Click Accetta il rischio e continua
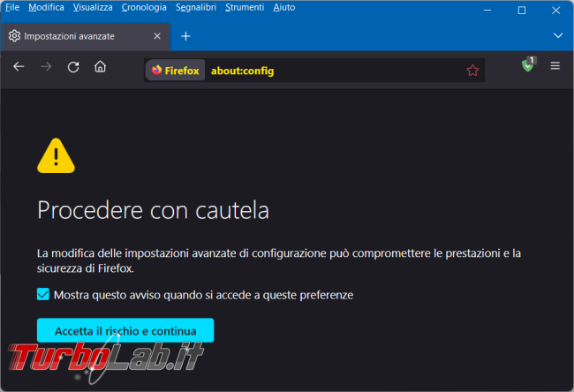574x392 pixels. click(125, 330)
